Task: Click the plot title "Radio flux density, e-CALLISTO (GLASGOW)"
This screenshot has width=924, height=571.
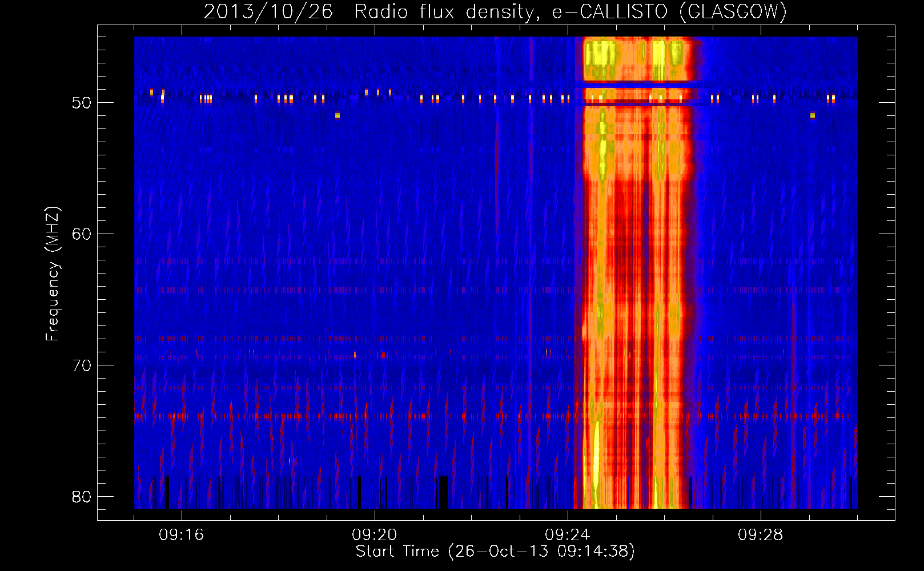Action: [x=570, y=11]
